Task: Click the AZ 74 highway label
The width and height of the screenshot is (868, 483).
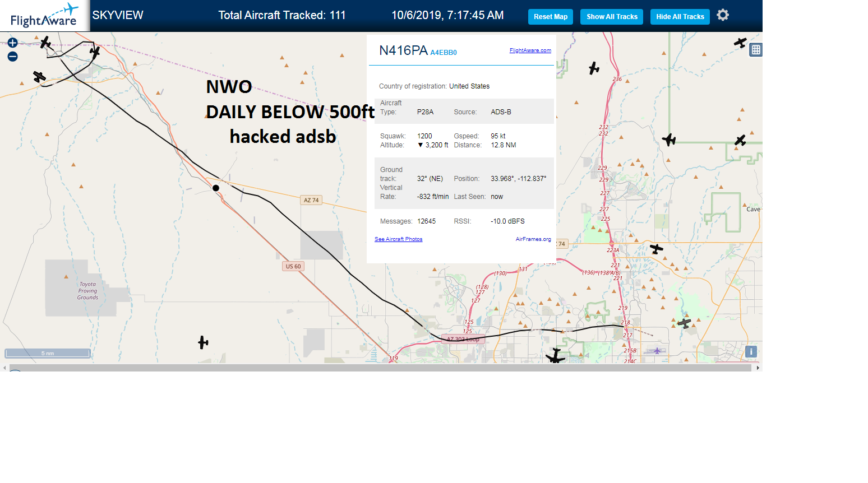Action: pyautogui.click(x=311, y=200)
